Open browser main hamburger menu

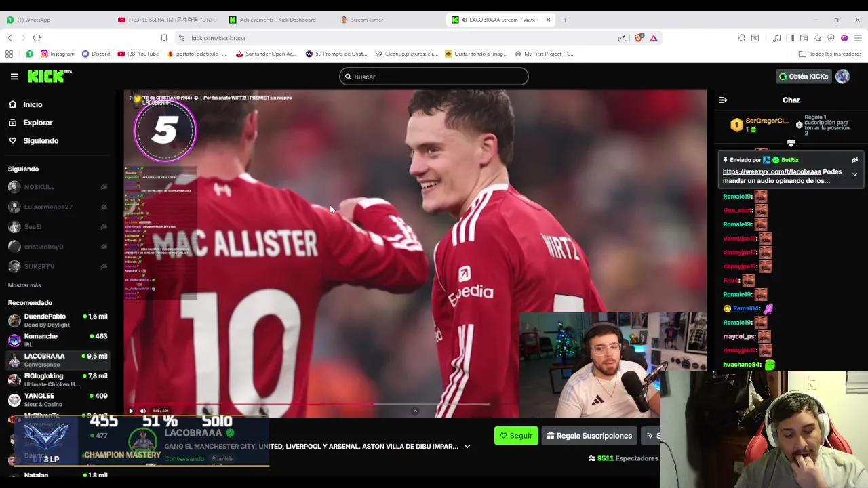pyautogui.click(x=858, y=38)
